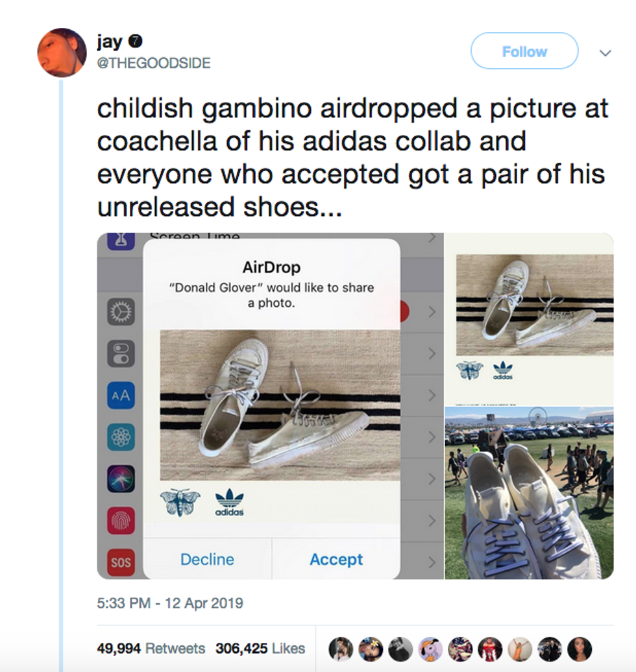Click the first liker avatar
Image resolution: width=636 pixels, height=672 pixels.
341,649
